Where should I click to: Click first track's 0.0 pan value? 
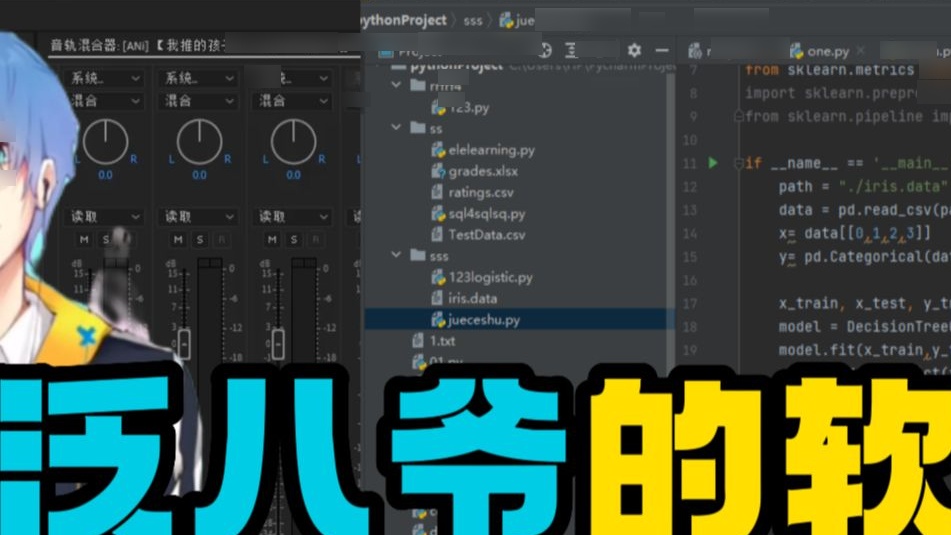point(105,175)
